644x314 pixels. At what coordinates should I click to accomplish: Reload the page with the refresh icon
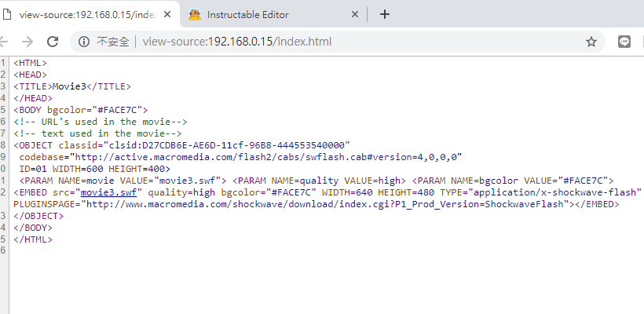[x=53, y=42]
